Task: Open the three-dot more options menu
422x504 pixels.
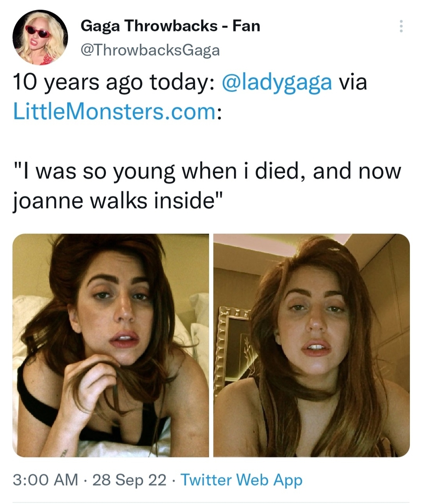Action: pos(401,26)
